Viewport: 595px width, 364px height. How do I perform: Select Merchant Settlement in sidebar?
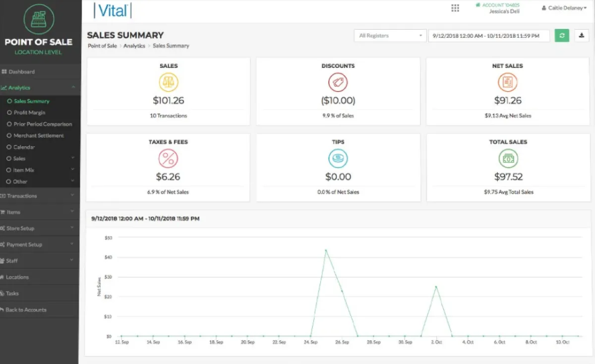(39, 135)
